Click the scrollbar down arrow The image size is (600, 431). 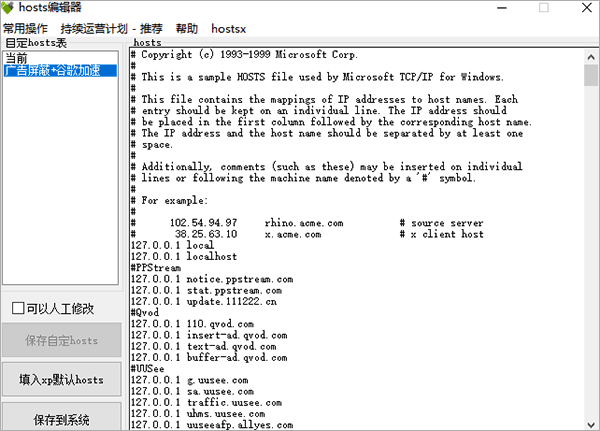coord(591,424)
